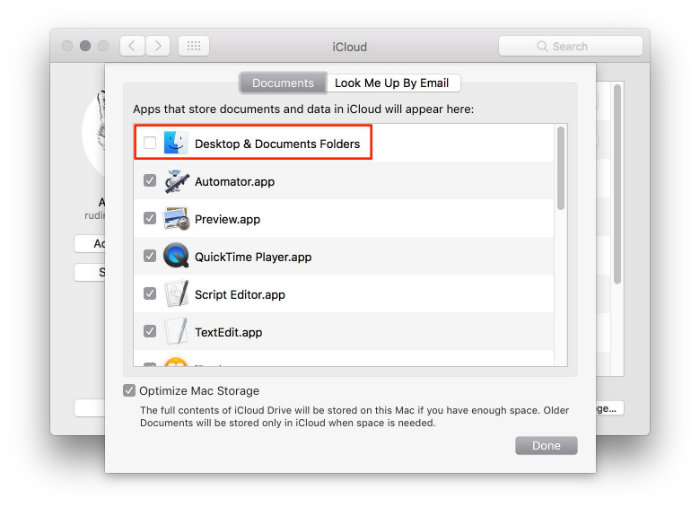Click the Preview.app icon
The width and height of the screenshot is (700, 507).
click(x=176, y=219)
